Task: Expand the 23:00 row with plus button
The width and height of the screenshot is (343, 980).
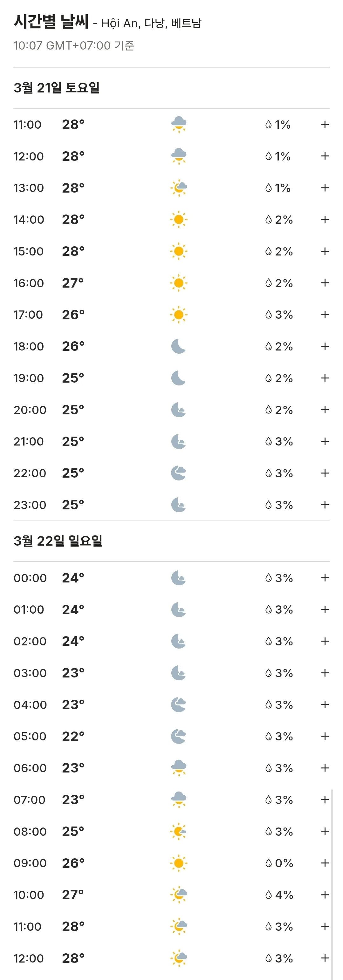Action: 325,505
